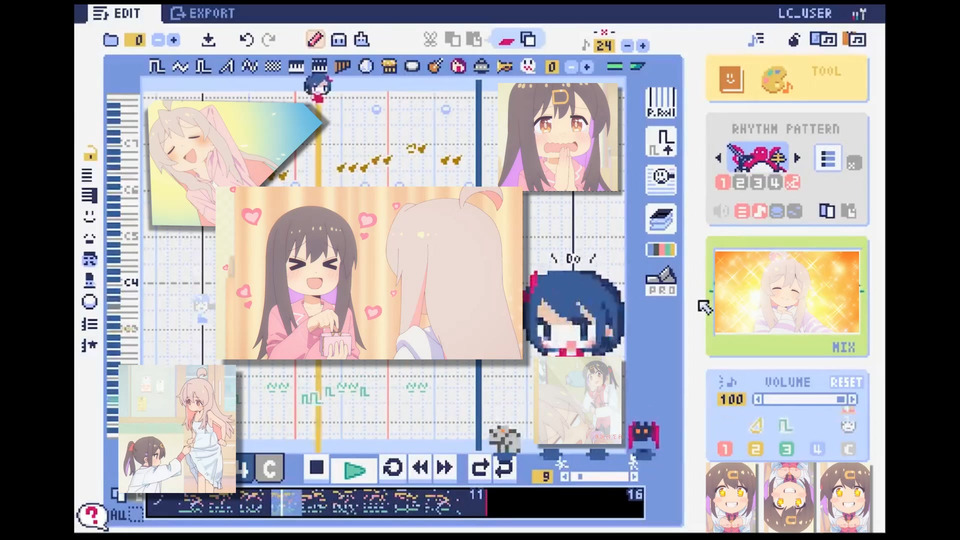Image resolution: width=960 pixels, height=540 pixels.
Task: Click the download/save arrow icon
Action: [208, 40]
